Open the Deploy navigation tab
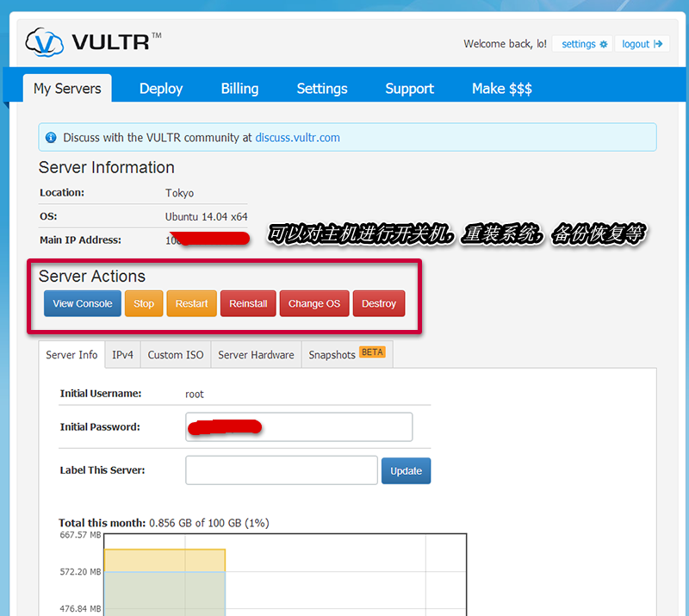Viewport: 689px width, 616px height. click(x=161, y=89)
